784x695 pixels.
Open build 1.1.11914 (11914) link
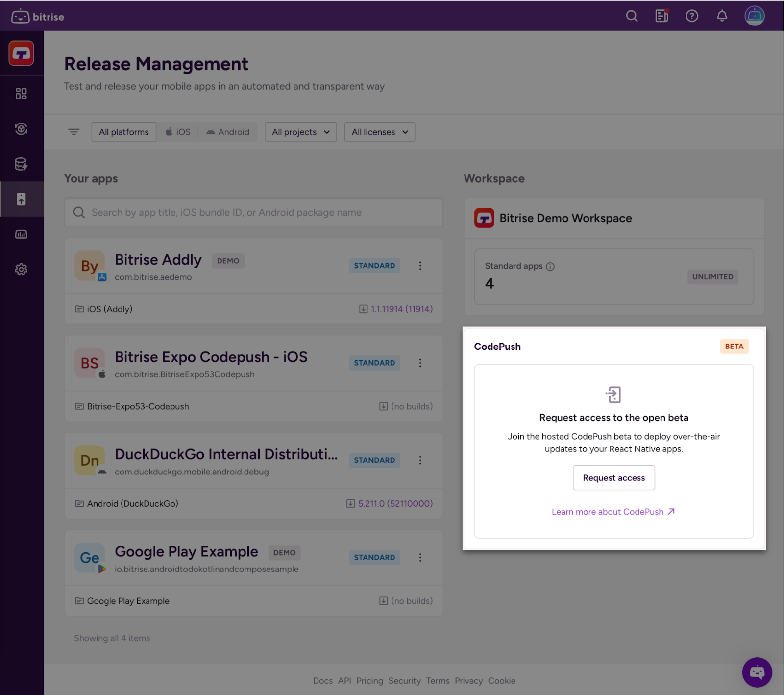click(401, 309)
